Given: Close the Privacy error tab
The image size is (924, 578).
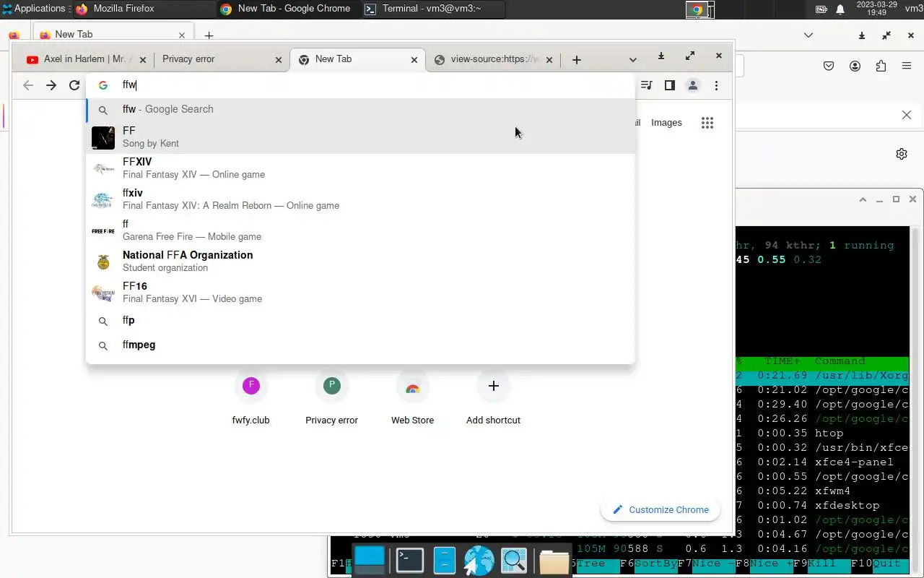Looking at the screenshot, I should tap(279, 60).
